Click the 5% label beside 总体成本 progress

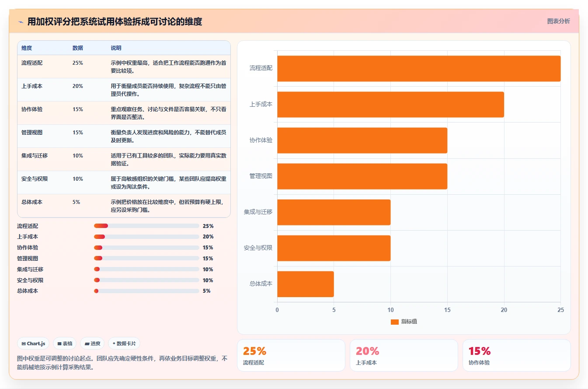tap(206, 291)
